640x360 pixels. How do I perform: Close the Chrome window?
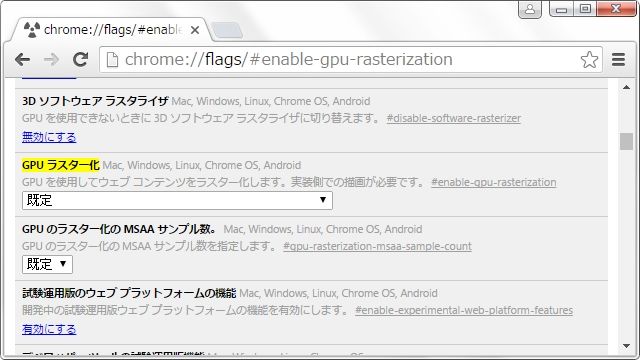coord(616,9)
